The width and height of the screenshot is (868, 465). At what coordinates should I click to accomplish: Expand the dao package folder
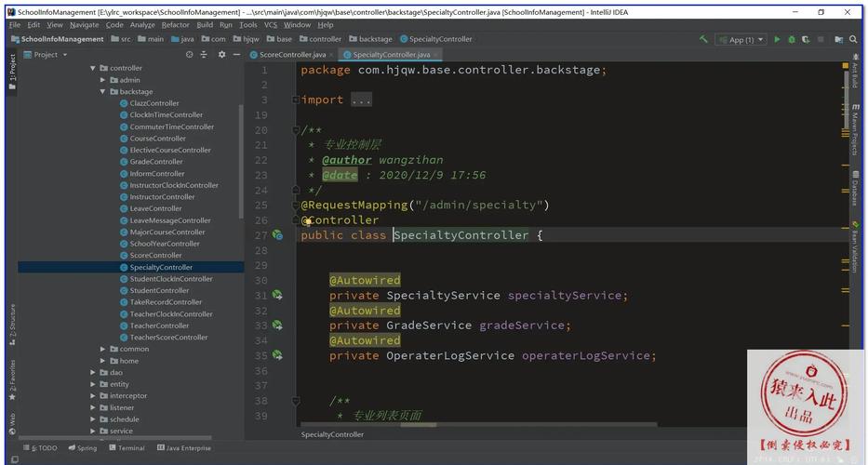pos(93,372)
